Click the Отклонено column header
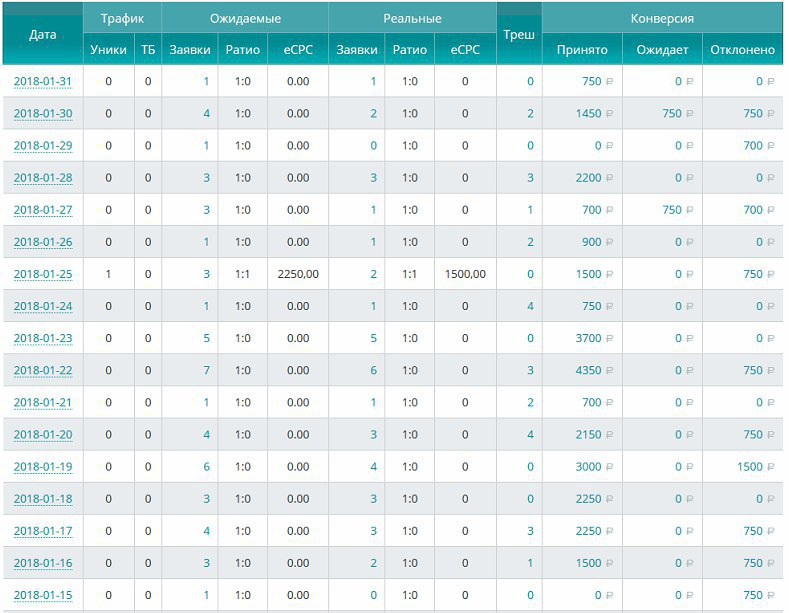Viewport: 789px width, 613px height. point(742,50)
